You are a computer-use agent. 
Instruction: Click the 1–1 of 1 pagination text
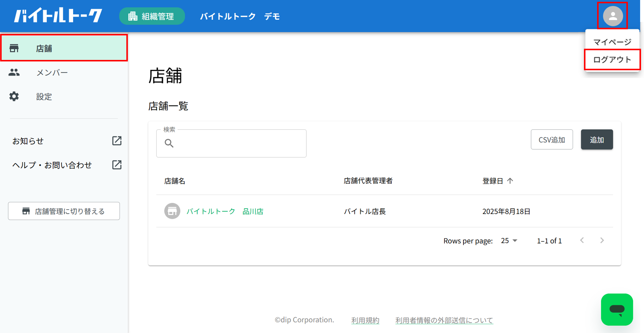click(549, 241)
